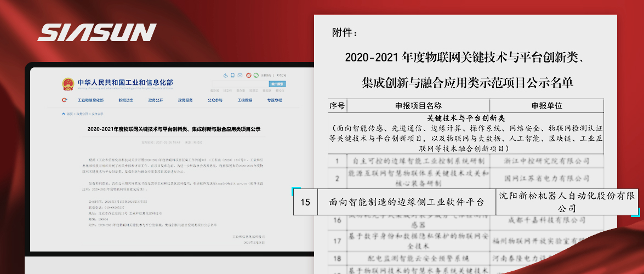The image size is (644, 274).
Task: Open the accessibility wheelchair icon in header
Action: 225,76
